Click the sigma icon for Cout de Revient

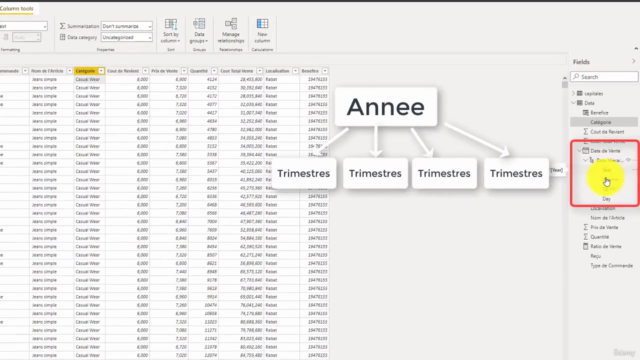(x=586, y=132)
